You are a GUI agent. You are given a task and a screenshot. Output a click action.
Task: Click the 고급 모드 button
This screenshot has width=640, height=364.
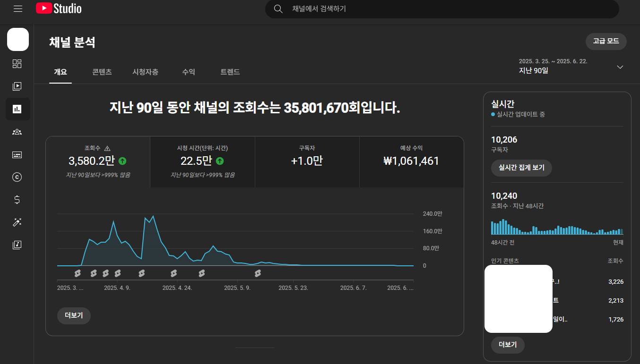coord(606,42)
